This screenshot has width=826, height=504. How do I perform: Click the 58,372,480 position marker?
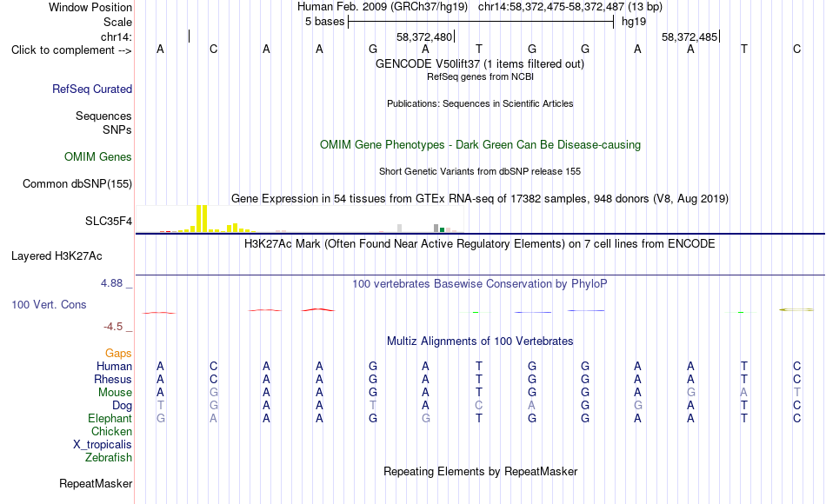pyautogui.click(x=426, y=36)
